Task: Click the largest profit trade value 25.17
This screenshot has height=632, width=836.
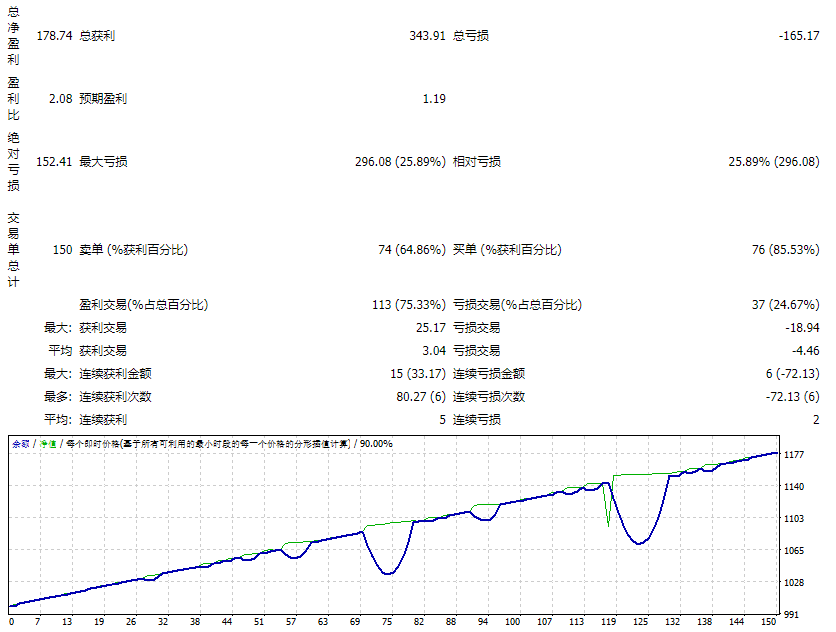Action: click(x=431, y=327)
